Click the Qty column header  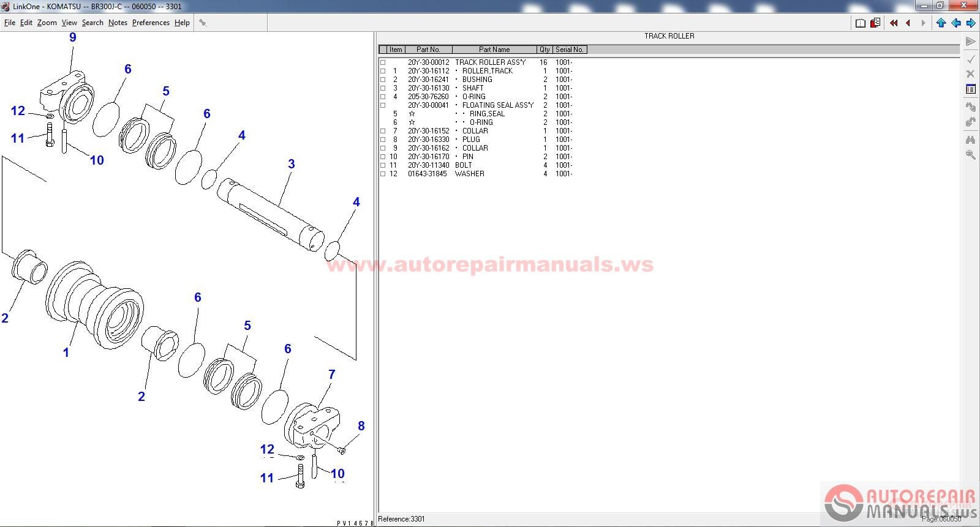(545, 50)
